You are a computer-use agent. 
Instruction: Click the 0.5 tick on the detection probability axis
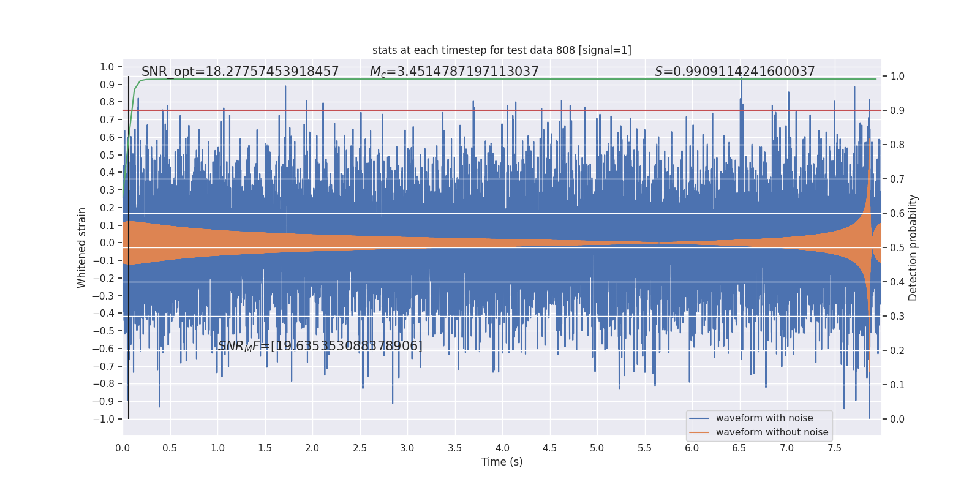click(897, 248)
